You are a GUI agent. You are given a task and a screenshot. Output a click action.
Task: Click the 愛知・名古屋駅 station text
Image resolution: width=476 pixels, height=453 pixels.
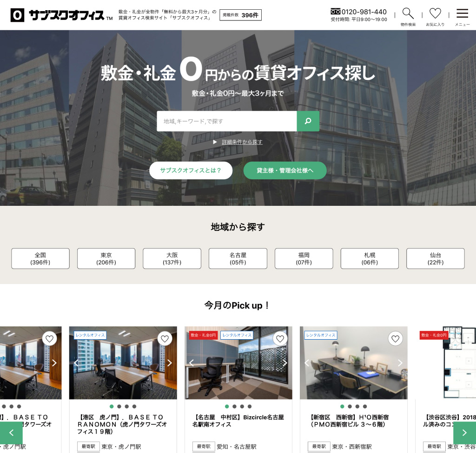click(237, 446)
